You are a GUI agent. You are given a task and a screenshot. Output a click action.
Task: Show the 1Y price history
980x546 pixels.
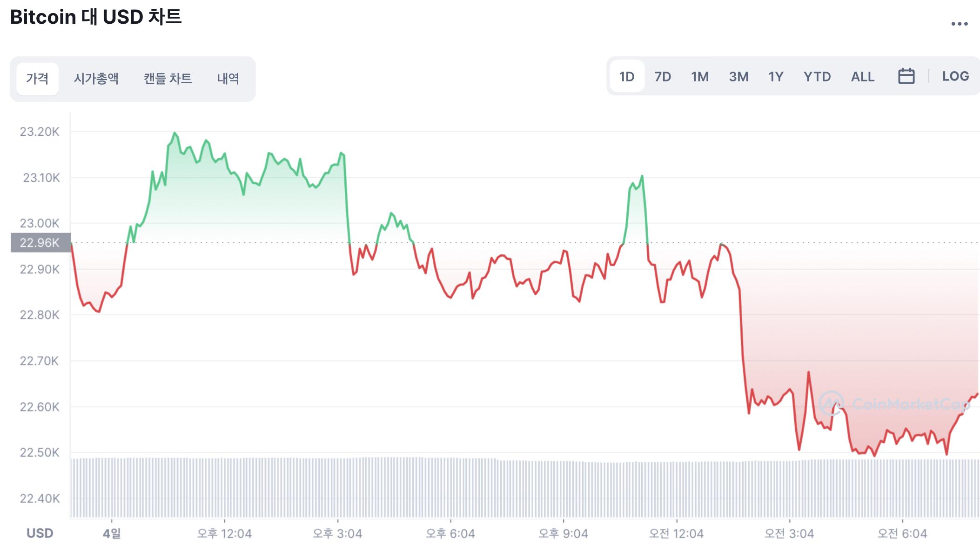776,77
